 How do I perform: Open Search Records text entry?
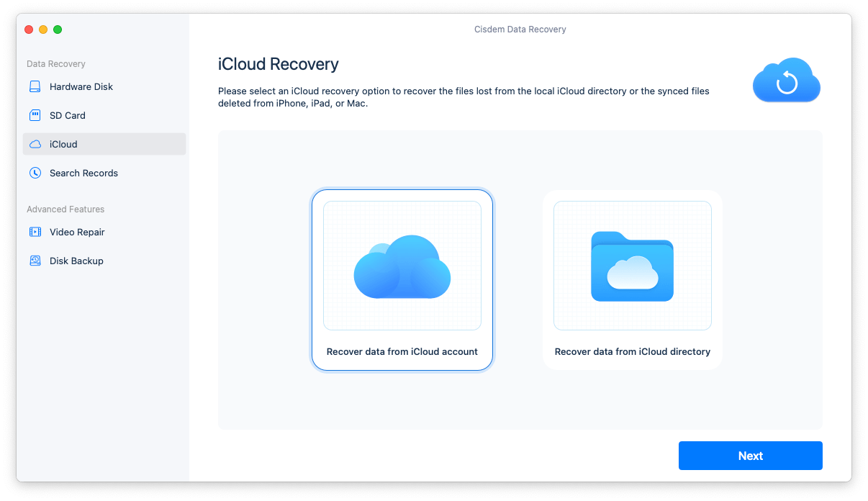point(83,173)
